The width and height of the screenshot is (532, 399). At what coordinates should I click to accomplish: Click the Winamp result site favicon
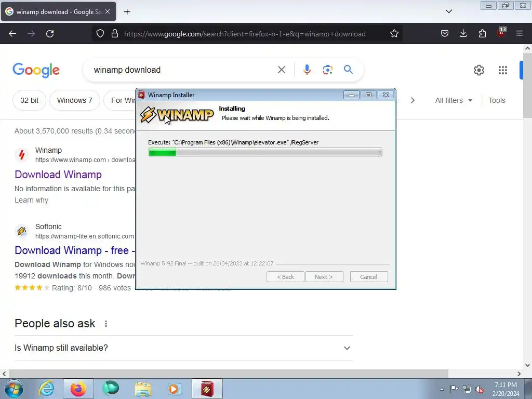(x=22, y=155)
